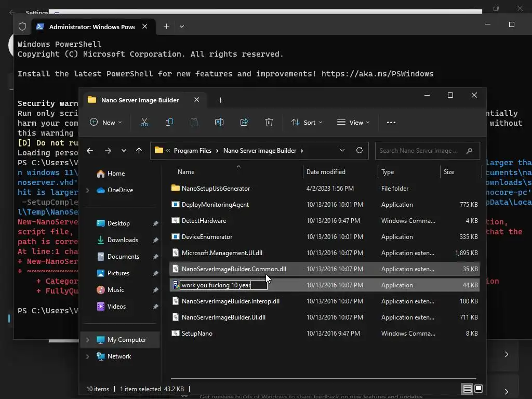This screenshot has width=532, height=399.
Task: Select NanoServerImageBuilder.Common.dll file name
Action: pos(234,269)
